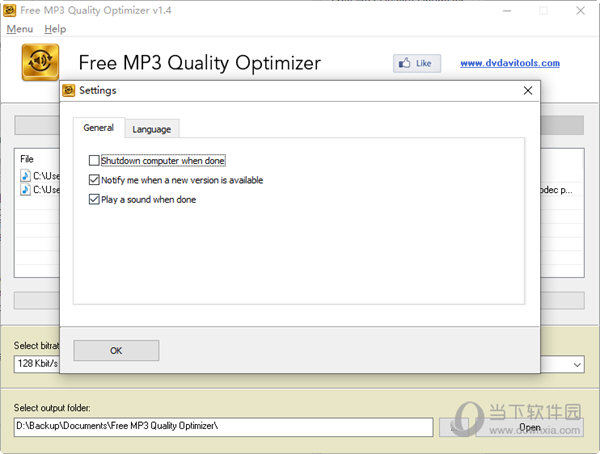Screen dimensions: 600x454
Task: Click the first file's music note icon
Action: (25, 176)
